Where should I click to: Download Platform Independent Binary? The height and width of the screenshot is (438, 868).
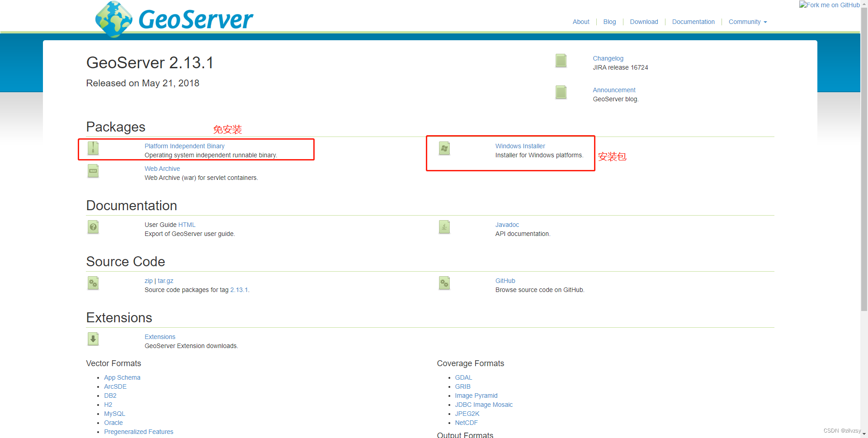pyautogui.click(x=184, y=146)
